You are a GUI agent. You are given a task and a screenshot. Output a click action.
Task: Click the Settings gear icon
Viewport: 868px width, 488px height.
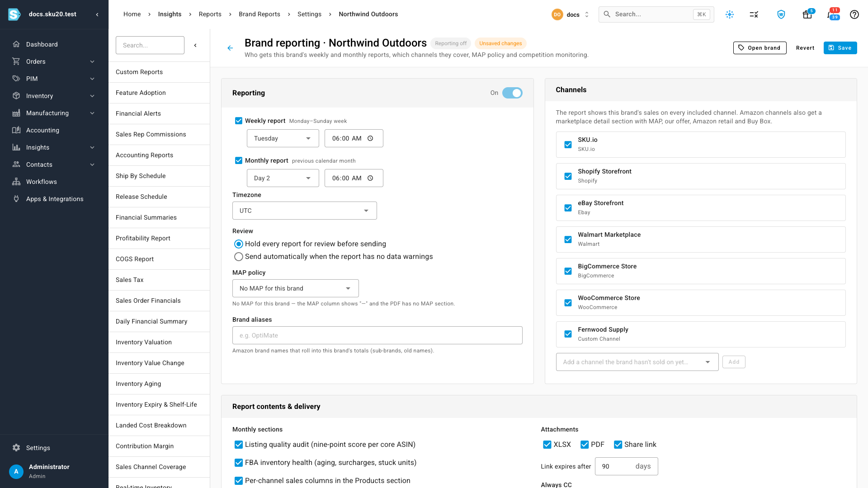[16, 448]
